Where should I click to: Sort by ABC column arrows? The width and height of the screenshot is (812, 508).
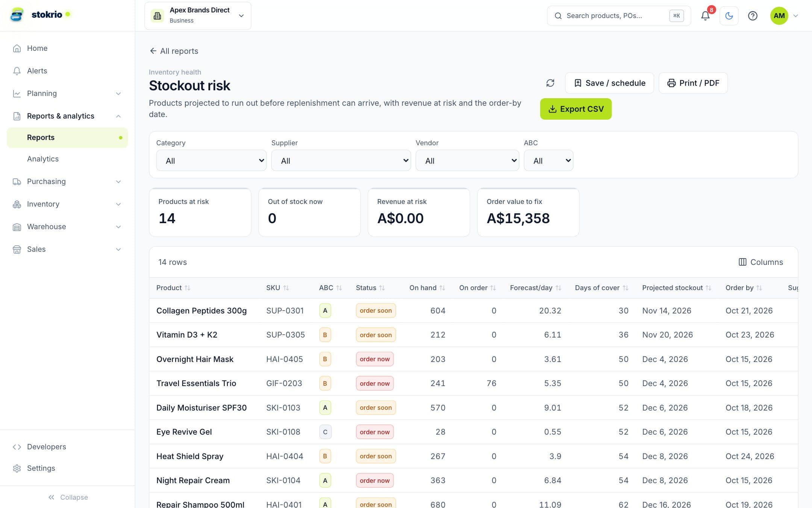pyautogui.click(x=339, y=288)
